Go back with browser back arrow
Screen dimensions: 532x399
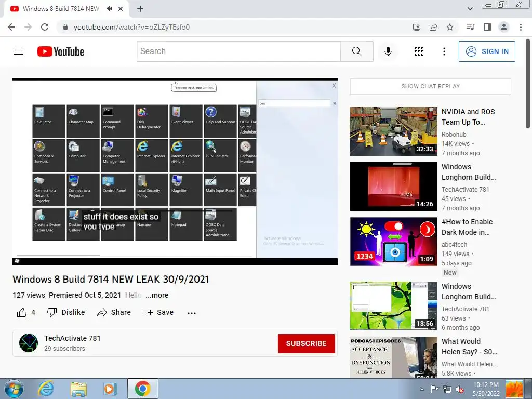pyautogui.click(x=11, y=27)
